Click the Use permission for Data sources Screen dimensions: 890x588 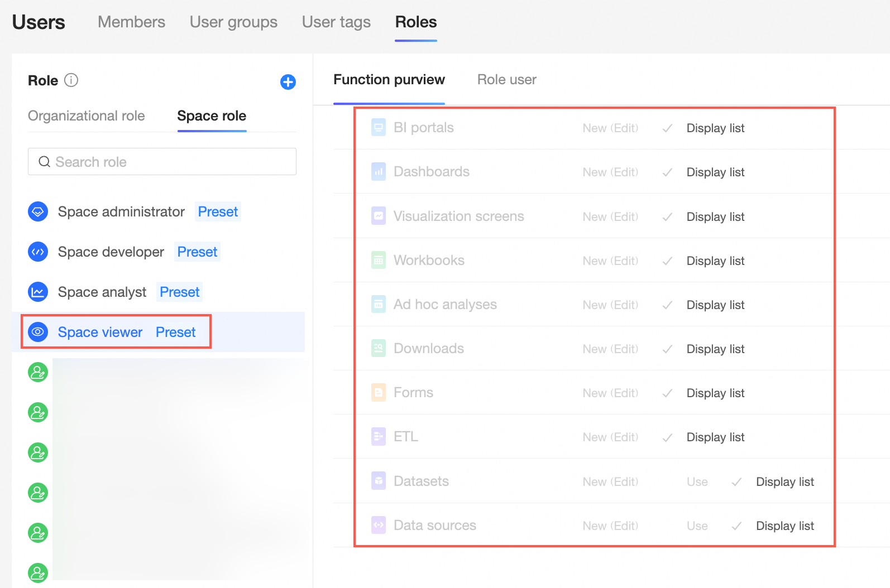pos(697,526)
